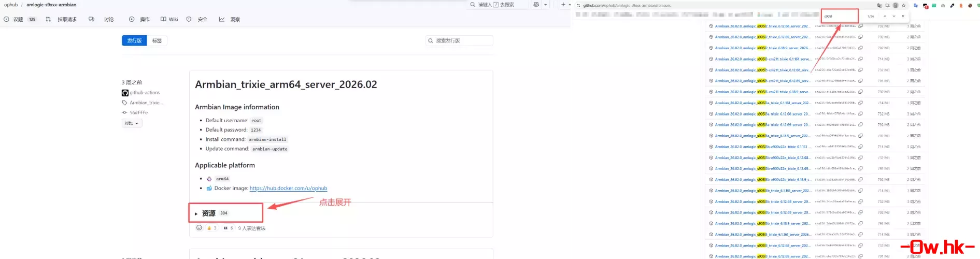Download s905l2_trixie_6.12.69 server image
The width and height of the screenshot is (980, 259).
(762, 37)
